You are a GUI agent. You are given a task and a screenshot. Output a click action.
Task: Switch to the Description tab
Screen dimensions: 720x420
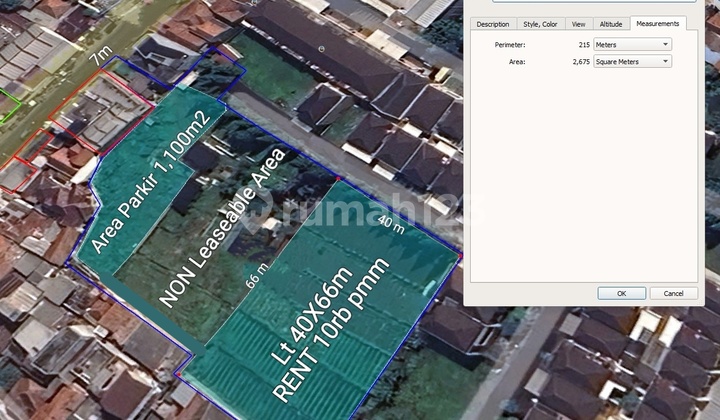click(492, 24)
